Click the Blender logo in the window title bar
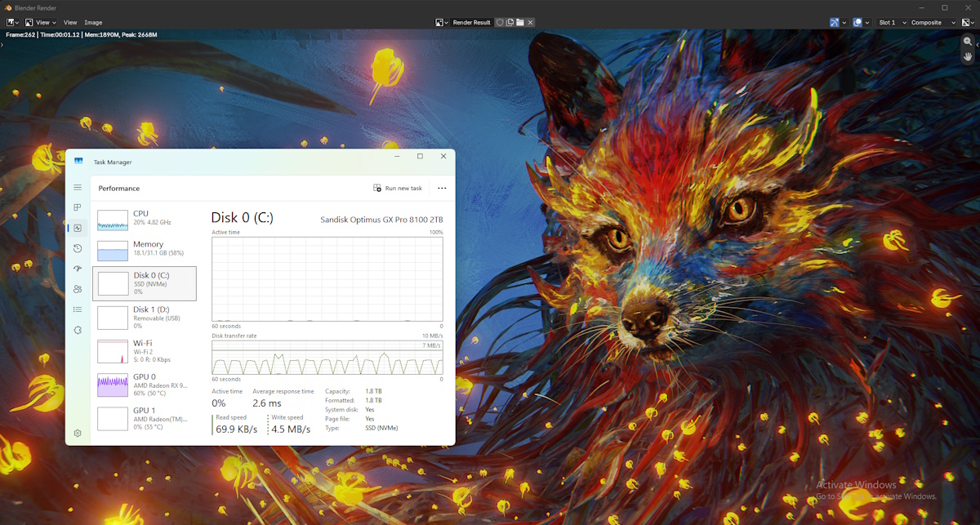 (7, 7)
